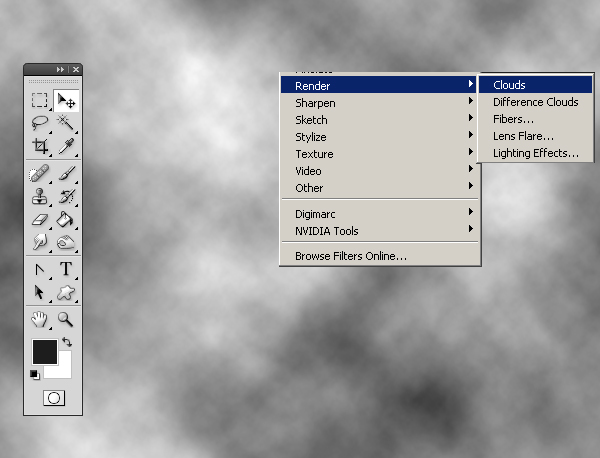Open the Sketch filter submenu
The width and height of the screenshot is (600, 458).
coord(378,120)
